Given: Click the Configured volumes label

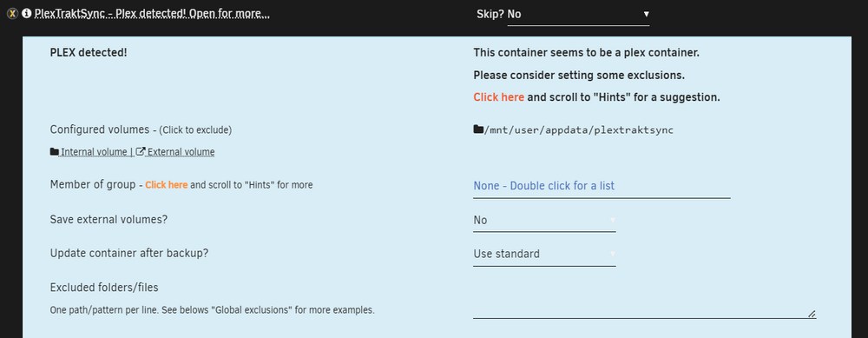Looking at the screenshot, I should point(100,129).
